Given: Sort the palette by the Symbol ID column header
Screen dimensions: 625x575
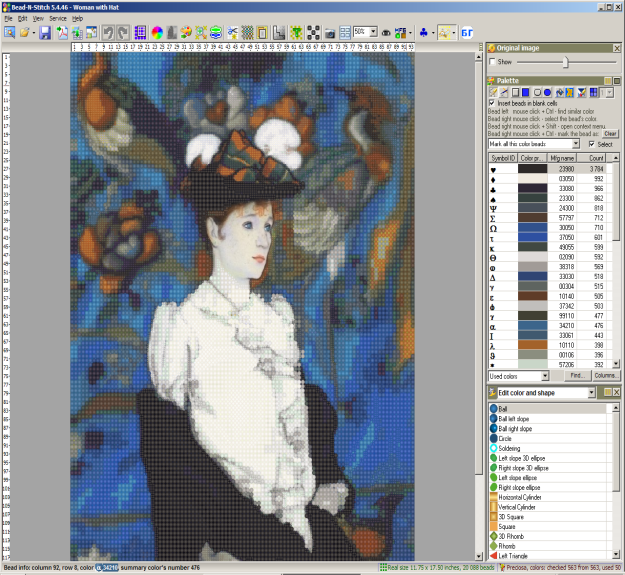Looking at the screenshot, I should coord(503,158).
